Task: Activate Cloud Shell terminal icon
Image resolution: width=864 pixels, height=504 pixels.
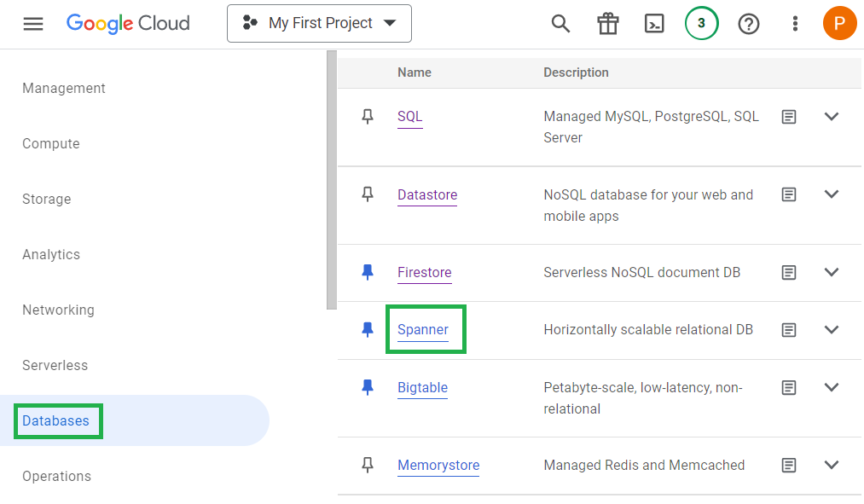Action: (654, 24)
